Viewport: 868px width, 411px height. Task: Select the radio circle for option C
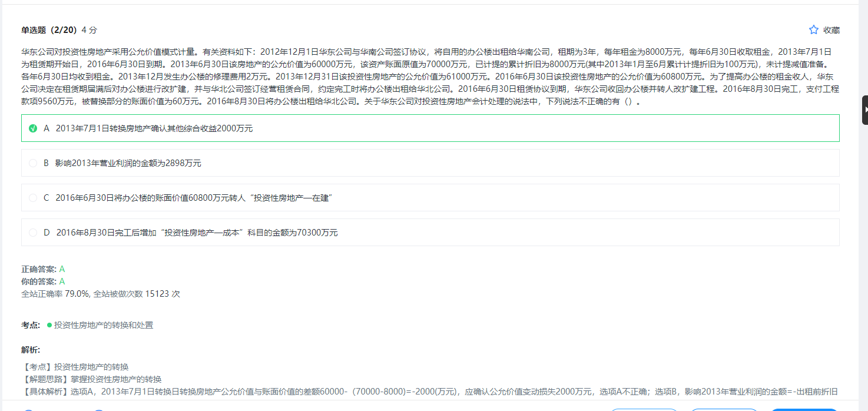coord(33,198)
